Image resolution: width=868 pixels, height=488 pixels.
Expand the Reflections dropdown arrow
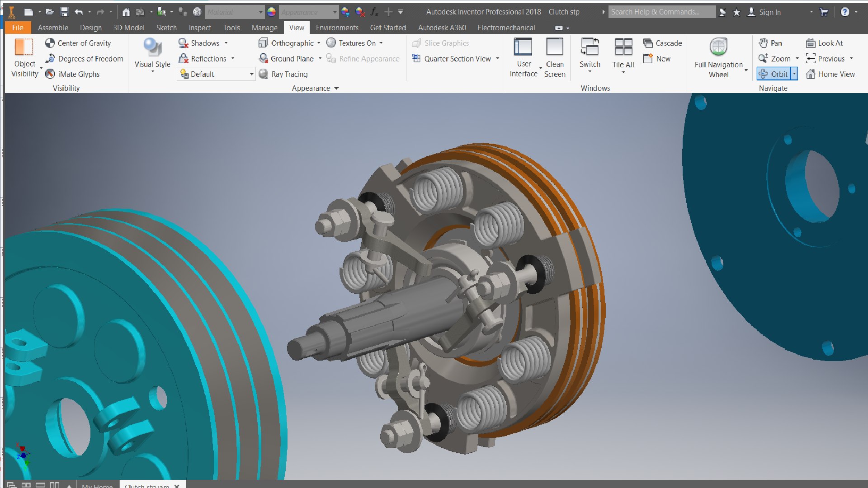pos(233,59)
